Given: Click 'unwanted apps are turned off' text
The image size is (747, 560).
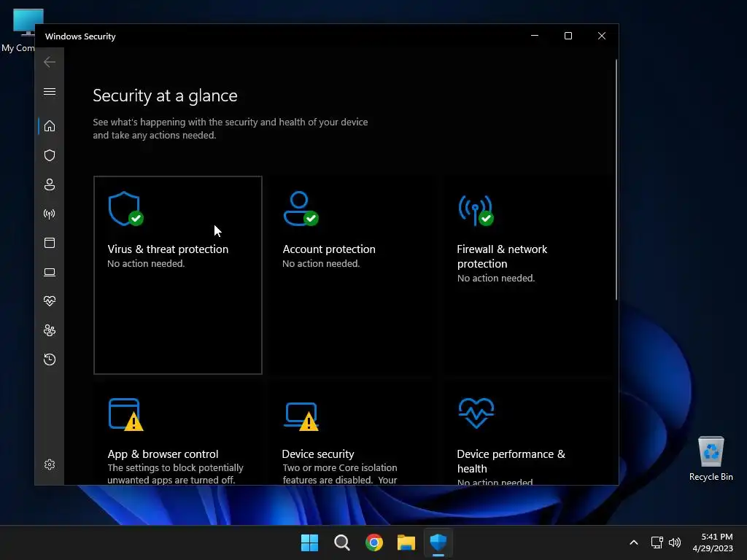Looking at the screenshot, I should [171, 480].
